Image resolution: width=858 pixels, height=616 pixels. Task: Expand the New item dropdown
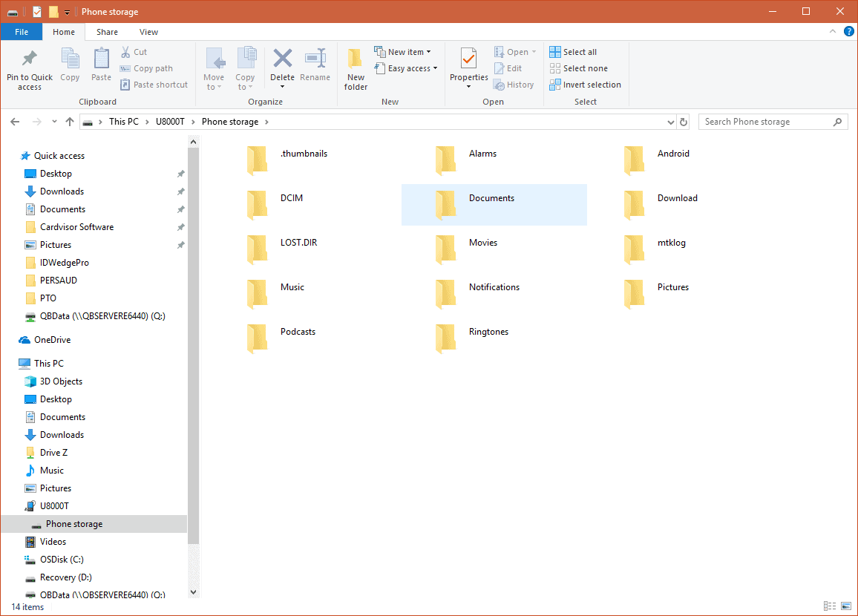[x=405, y=52]
